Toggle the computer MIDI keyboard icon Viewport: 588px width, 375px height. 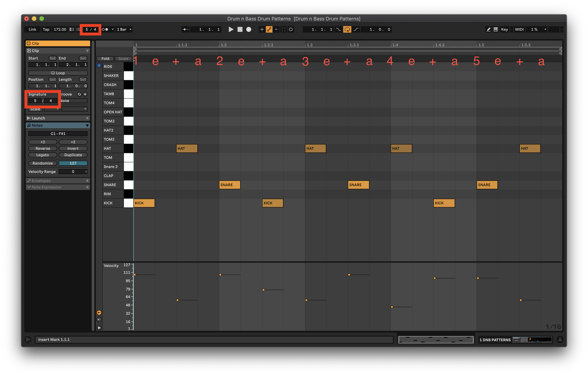[496, 29]
